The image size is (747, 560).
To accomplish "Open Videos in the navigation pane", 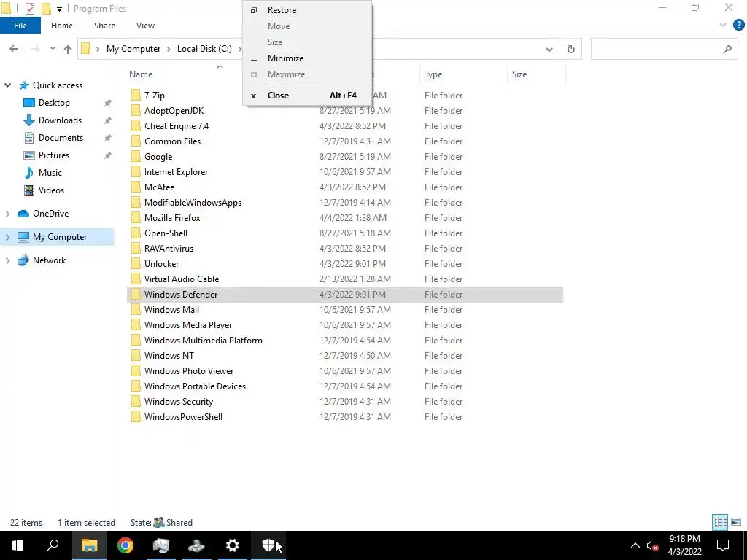I will (51, 190).
